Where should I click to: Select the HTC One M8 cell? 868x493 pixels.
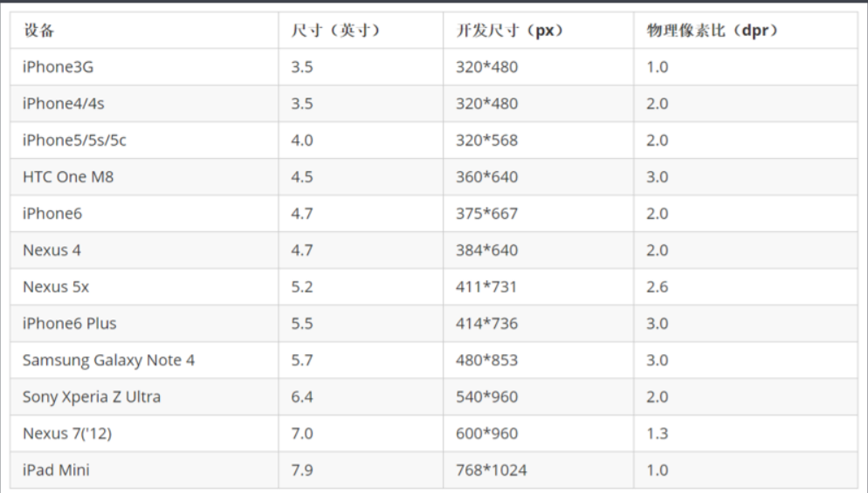tap(144, 176)
